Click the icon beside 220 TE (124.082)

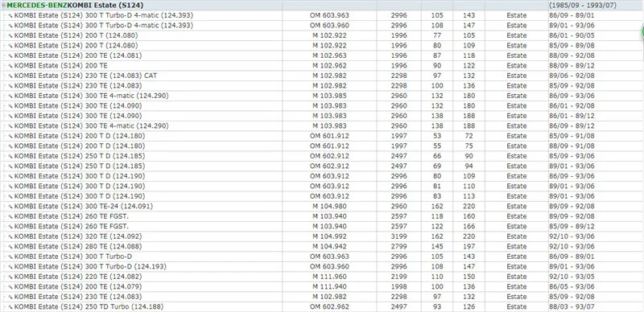coord(10,277)
